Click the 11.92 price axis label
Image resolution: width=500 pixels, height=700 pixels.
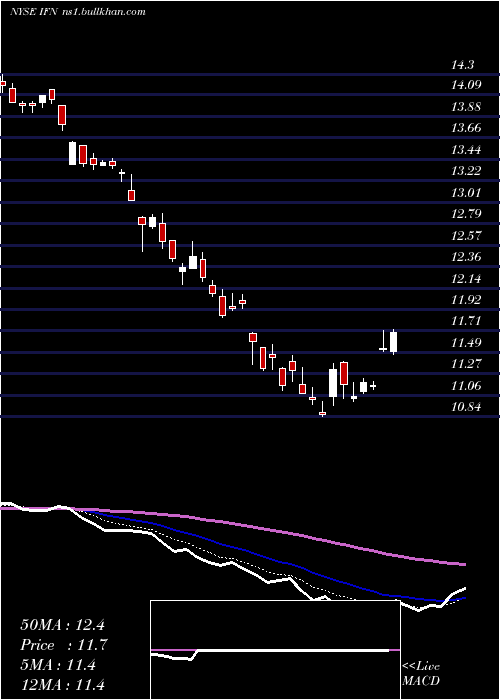click(466, 300)
